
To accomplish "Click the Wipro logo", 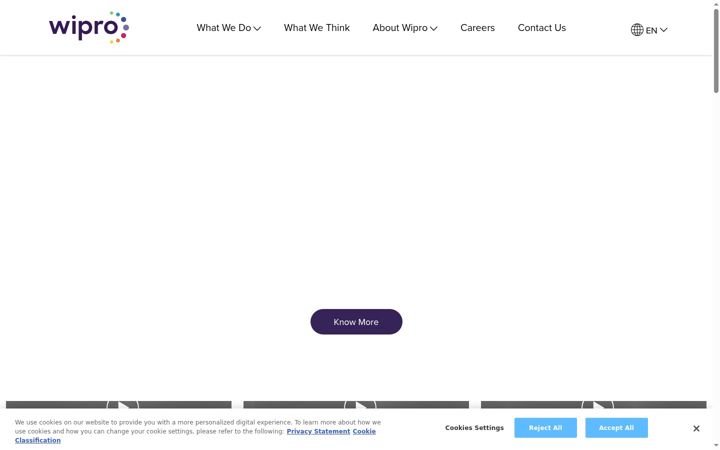I will (x=89, y=28).
